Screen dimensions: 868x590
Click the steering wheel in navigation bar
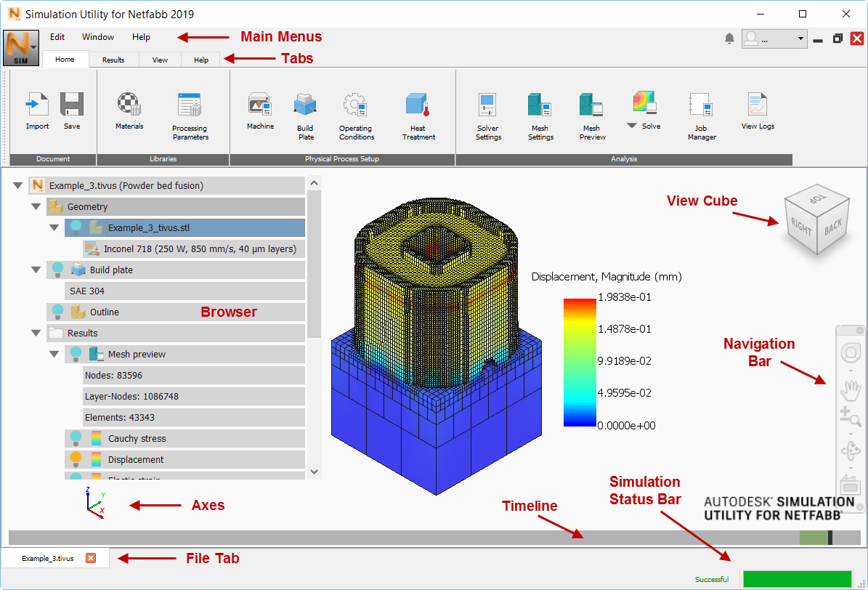(851, 353)
